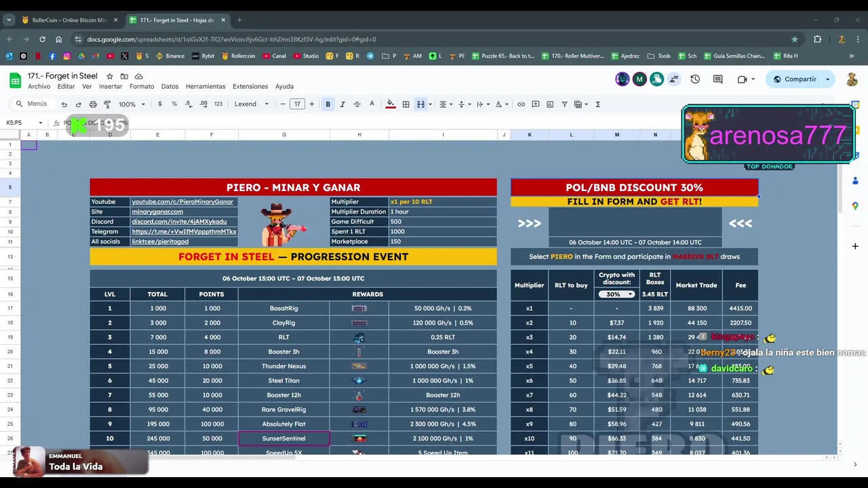Viewport: 868px width, 488px height.
Task: Expand the merge type dropdown arrow
Action: 430,104
